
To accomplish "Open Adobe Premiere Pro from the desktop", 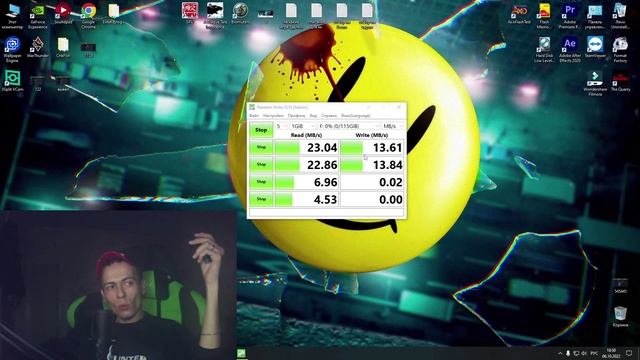I will 570,16.
